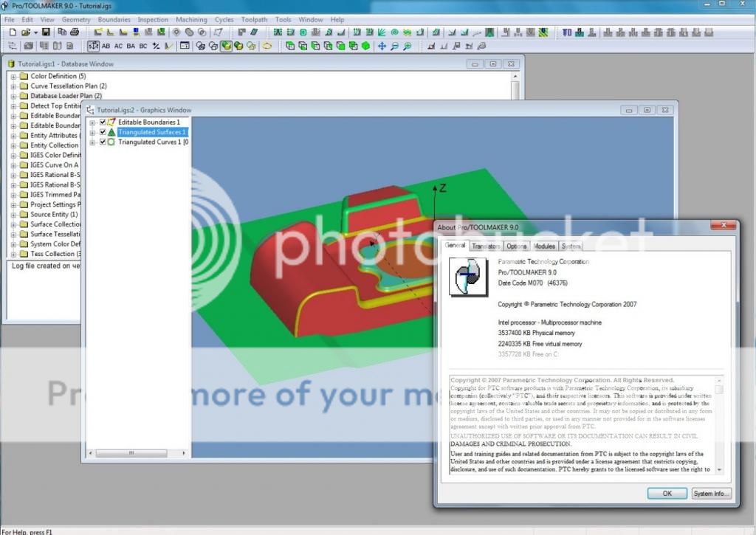Uncheck Editable Boundaries 1 visibility checkbox
The image size is (756, 535).
pos(103,122)
